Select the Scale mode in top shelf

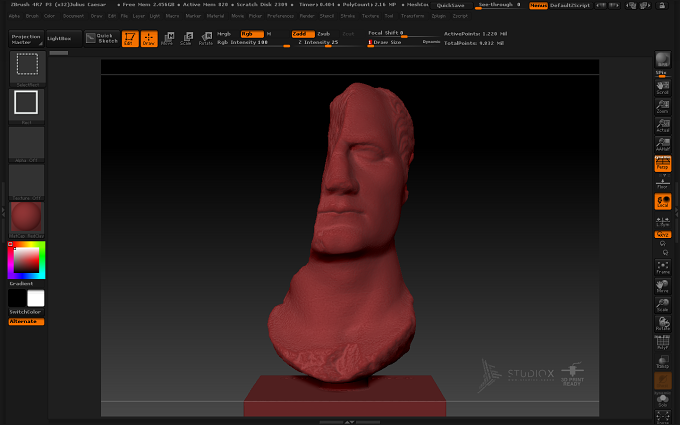click(186, 39)
